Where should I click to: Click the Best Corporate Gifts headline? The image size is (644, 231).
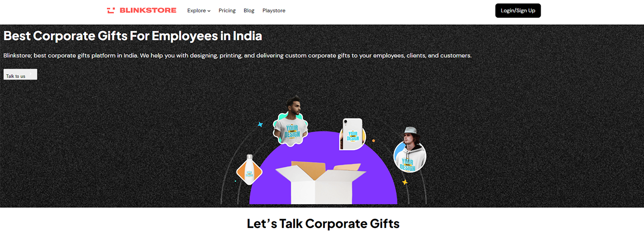(133, 36)
